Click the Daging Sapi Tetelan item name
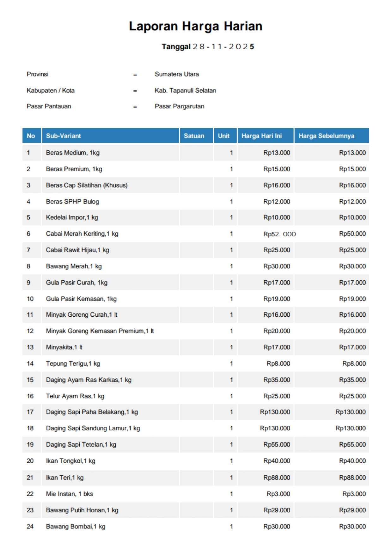Screen dimensions: 392x554 (x=81, y=445)
